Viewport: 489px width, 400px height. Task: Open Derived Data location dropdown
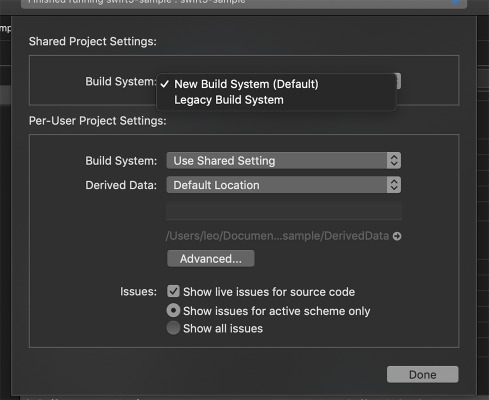pos(284,185)
